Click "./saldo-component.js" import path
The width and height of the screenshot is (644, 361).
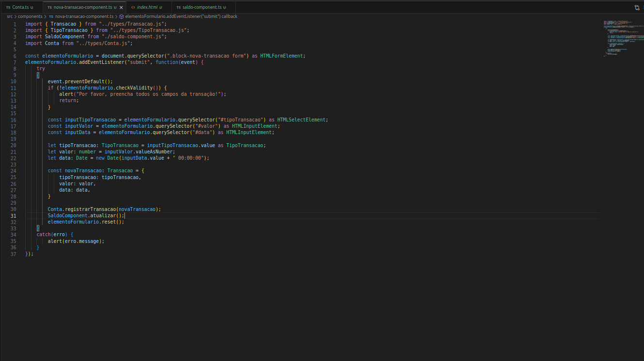(x=133, y=36)
